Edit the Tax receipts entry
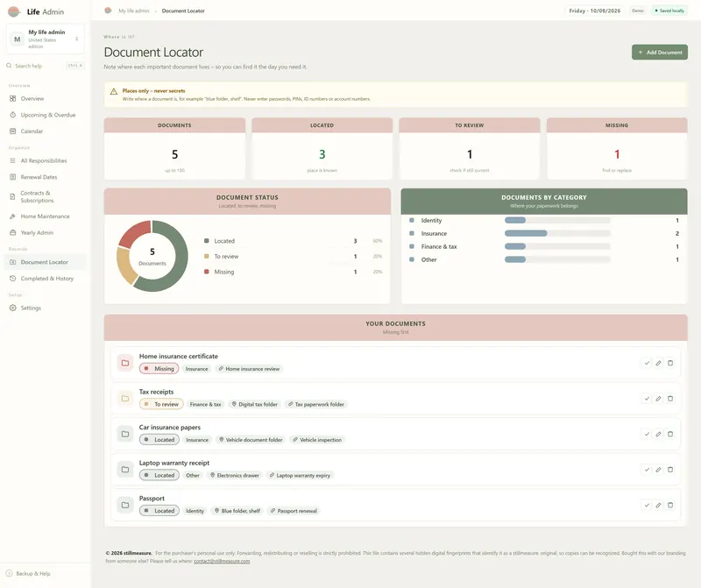The image size is (701, 588). [x=658, y=399]
